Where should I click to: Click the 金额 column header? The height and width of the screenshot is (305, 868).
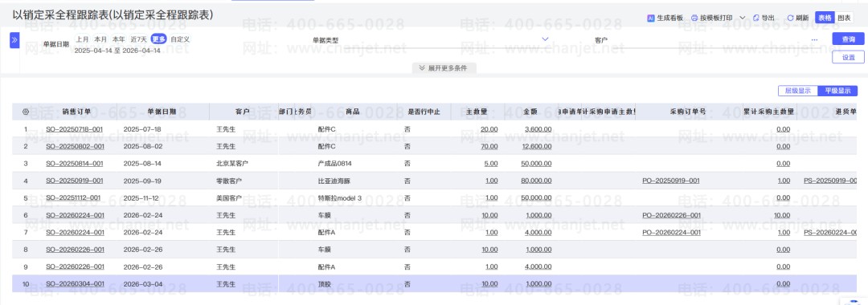[x=530, y=112]
